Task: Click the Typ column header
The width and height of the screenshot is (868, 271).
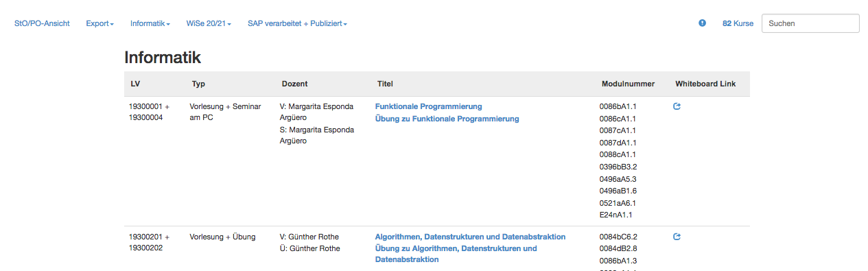Action: [x=199, y=84]
